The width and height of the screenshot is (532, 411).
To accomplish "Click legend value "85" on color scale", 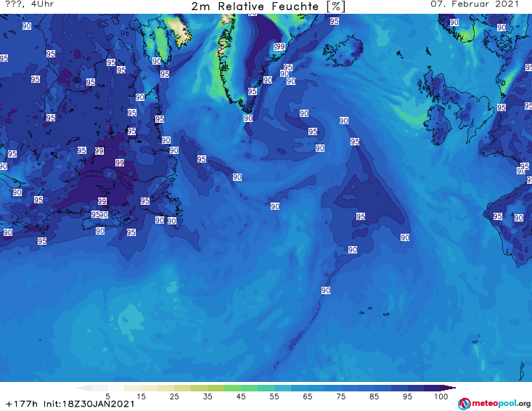I will [375, 396].
